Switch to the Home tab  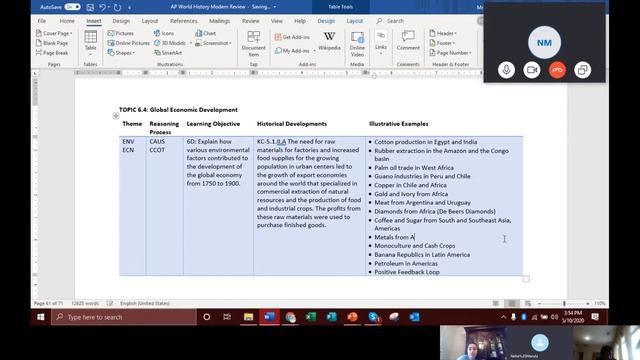tap(67, 21)
